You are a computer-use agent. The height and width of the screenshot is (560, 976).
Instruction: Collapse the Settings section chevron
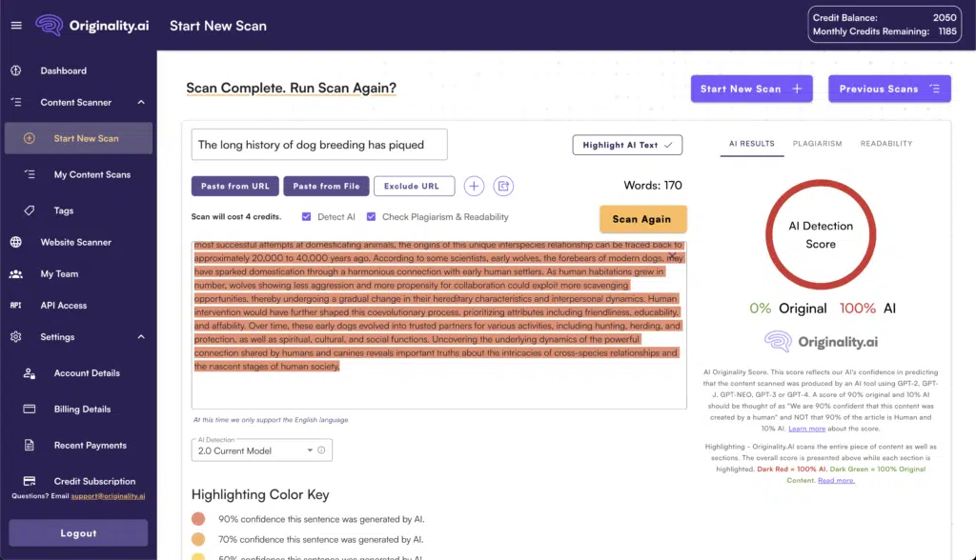[x=141, y=336]
